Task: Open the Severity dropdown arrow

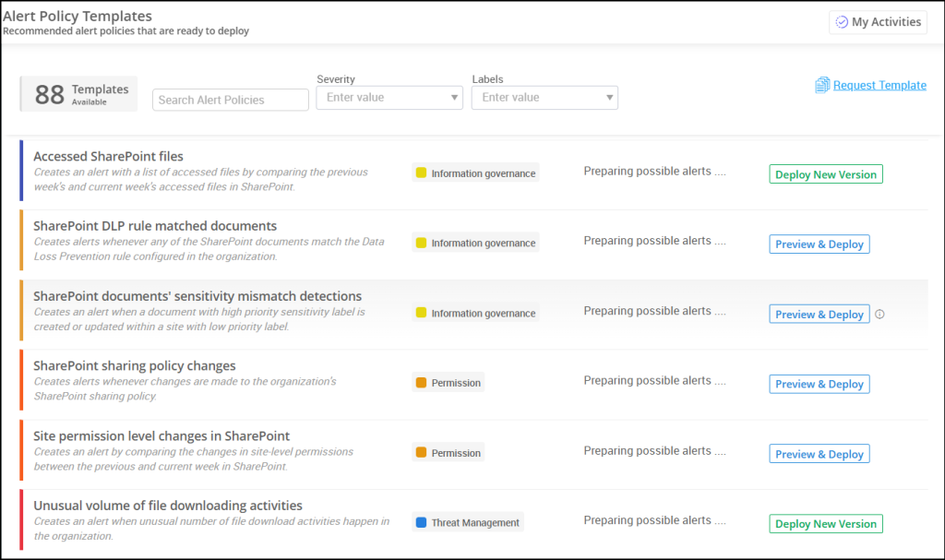Action: coord(454,97)
